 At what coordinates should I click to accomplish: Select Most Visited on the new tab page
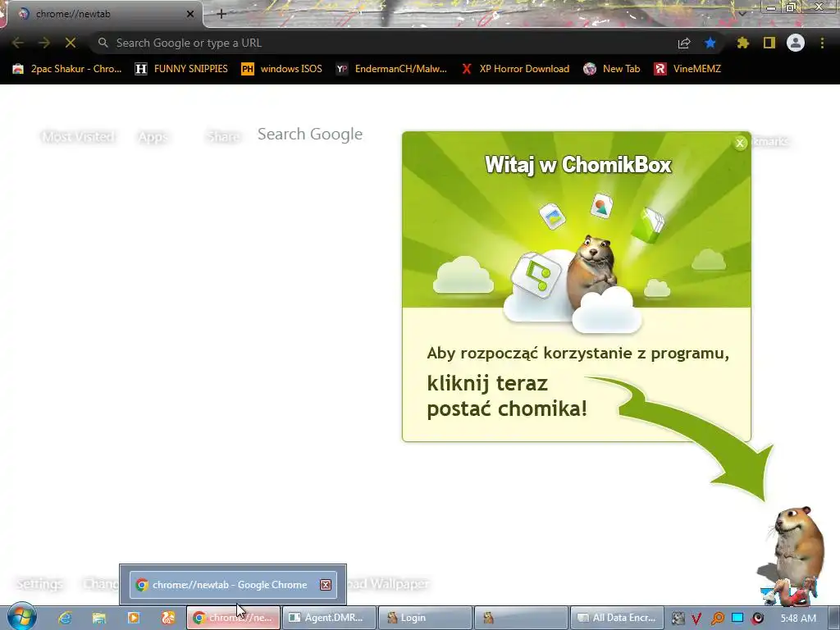pyautogui.click(x=78, y=137)
